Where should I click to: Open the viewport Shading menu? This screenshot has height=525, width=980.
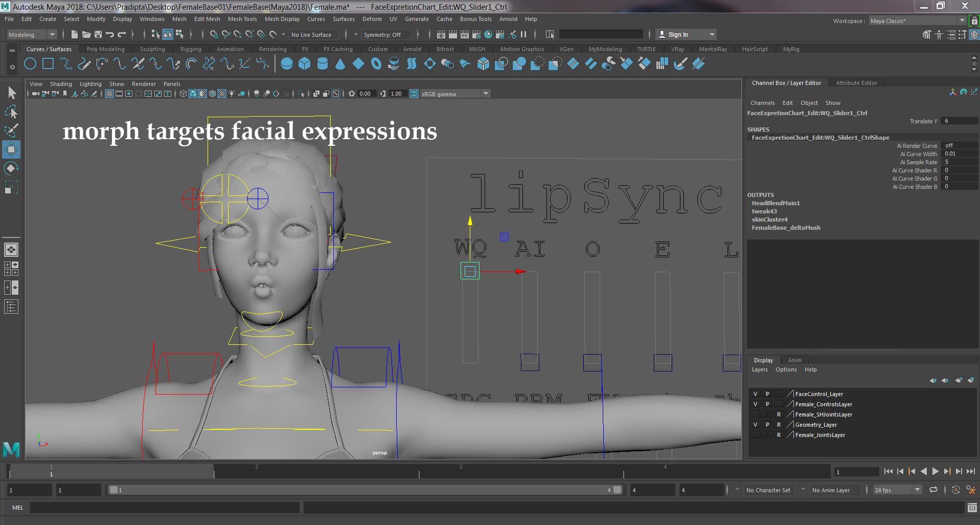pyautogui.click(x=61, y=84)
